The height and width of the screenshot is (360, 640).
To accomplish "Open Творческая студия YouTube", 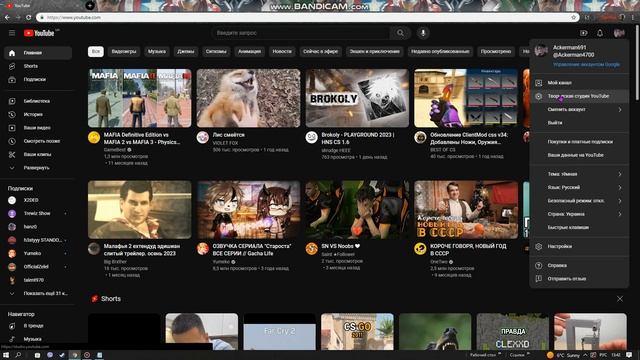I will pos(579,96).
